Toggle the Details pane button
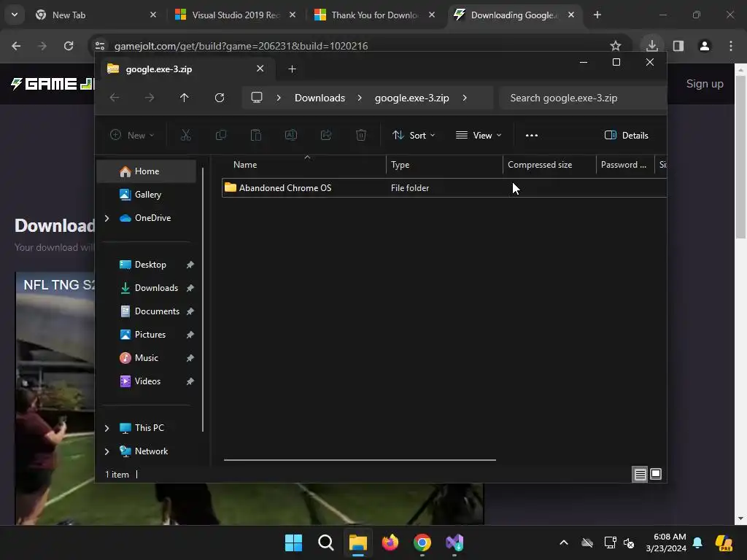The width and height of the screenshot is (747, 560). (626, 135)
